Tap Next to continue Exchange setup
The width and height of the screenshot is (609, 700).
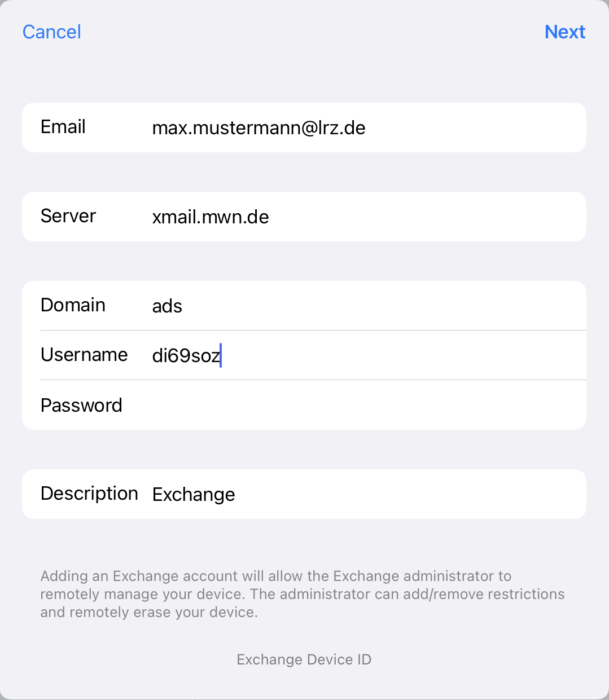pyautogui.click(x=564, y=32)
